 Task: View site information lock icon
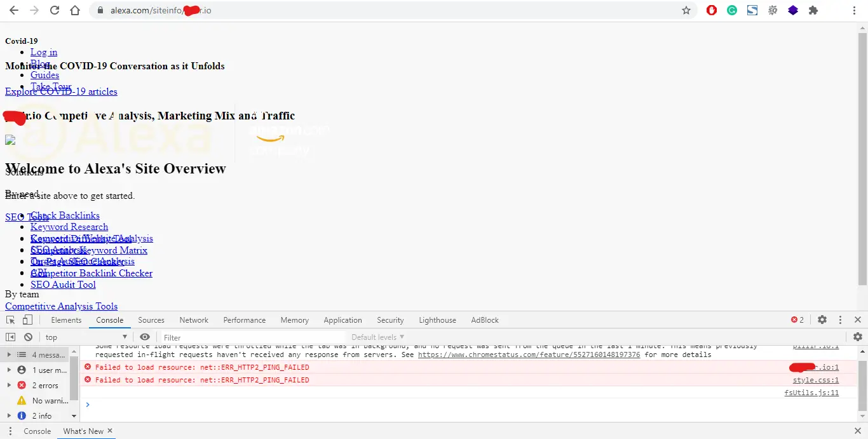click(x=100, y=10)
